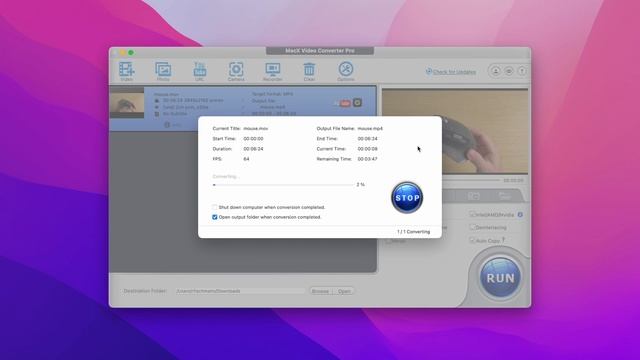Toggle the Merge checkbox
Screen dimensions: 640x360
[389, 241]
